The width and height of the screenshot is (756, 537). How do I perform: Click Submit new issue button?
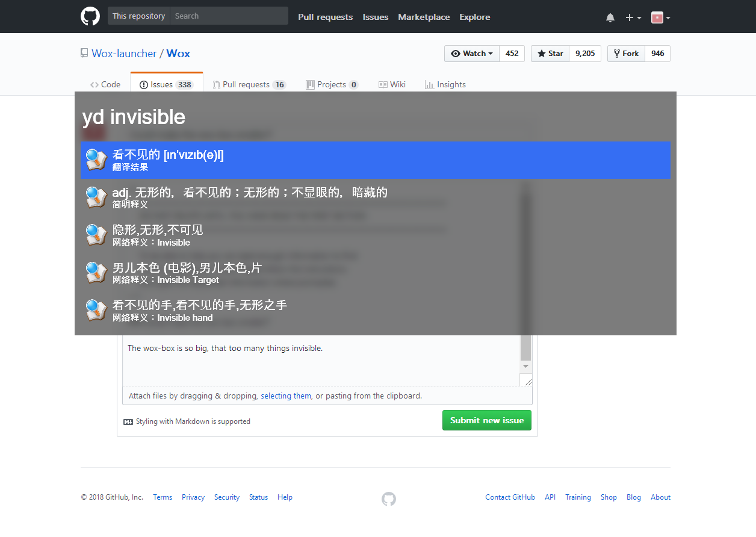point(487,420)
